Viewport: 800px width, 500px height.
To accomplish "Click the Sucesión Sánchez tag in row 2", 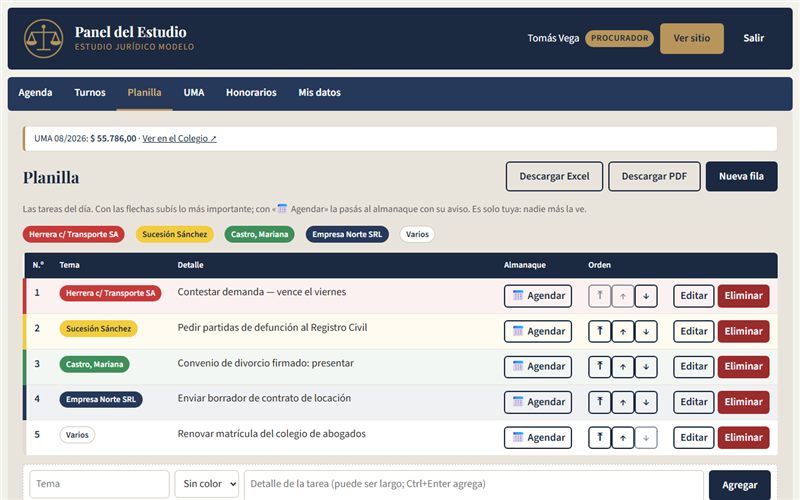I will pyautogui.click(x=98, y=329).
